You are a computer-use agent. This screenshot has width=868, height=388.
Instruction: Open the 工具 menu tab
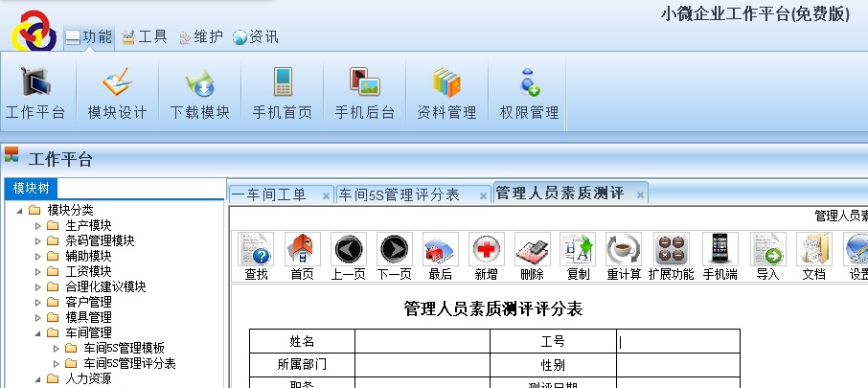tap(145, 37)
